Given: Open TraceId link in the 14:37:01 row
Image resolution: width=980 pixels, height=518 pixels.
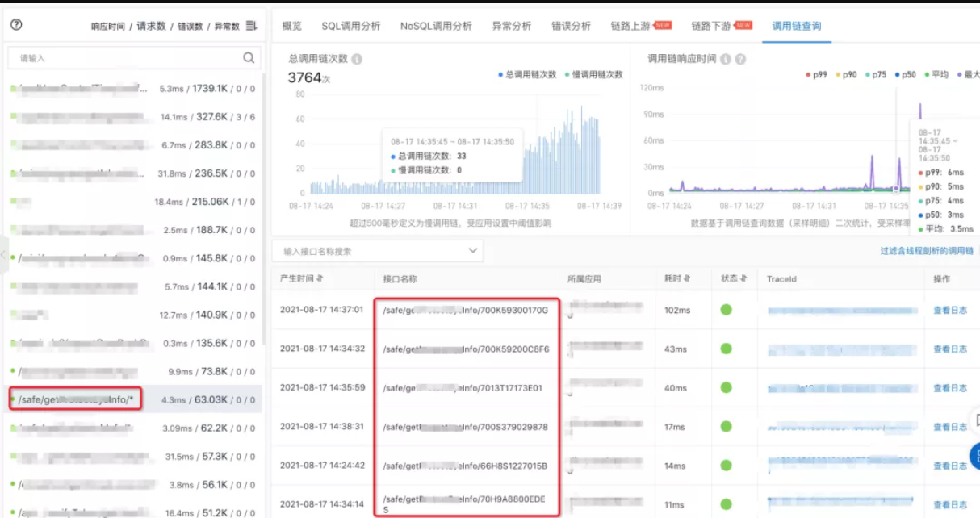Looking at the screenshot, I should tap(842, 310).
